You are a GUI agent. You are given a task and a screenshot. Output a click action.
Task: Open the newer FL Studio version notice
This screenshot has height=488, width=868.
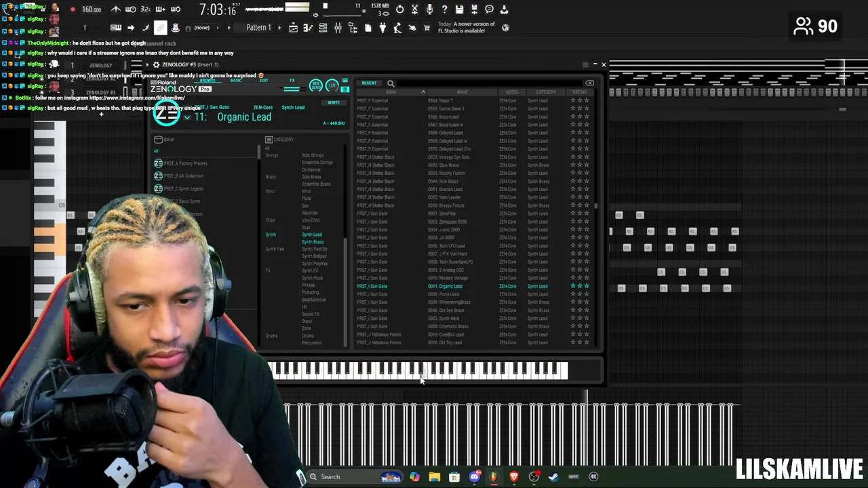(467, 27)
